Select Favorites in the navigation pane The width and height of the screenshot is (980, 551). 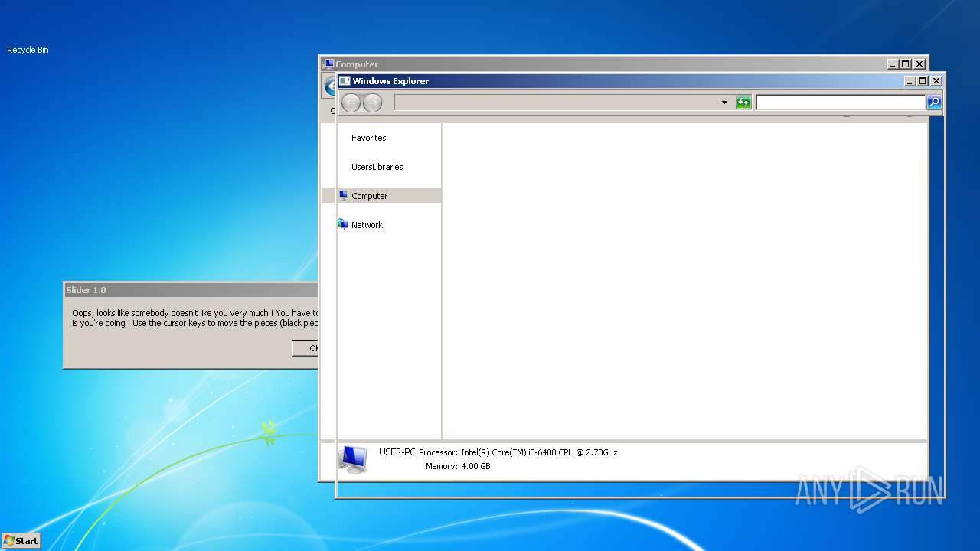click(369, 138)
